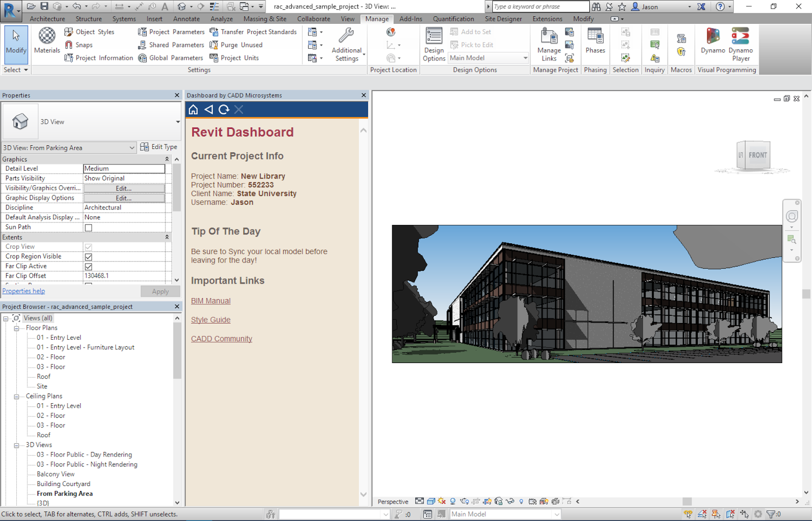Collapse the Floor Plans tree branch
The image size is (812, 521).
coord(18,328)
